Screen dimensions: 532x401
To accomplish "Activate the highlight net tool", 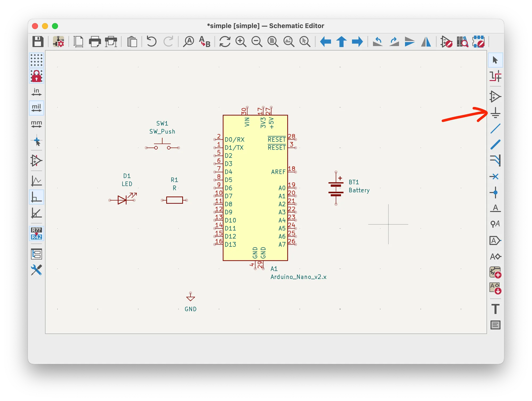I will [495, 76].
